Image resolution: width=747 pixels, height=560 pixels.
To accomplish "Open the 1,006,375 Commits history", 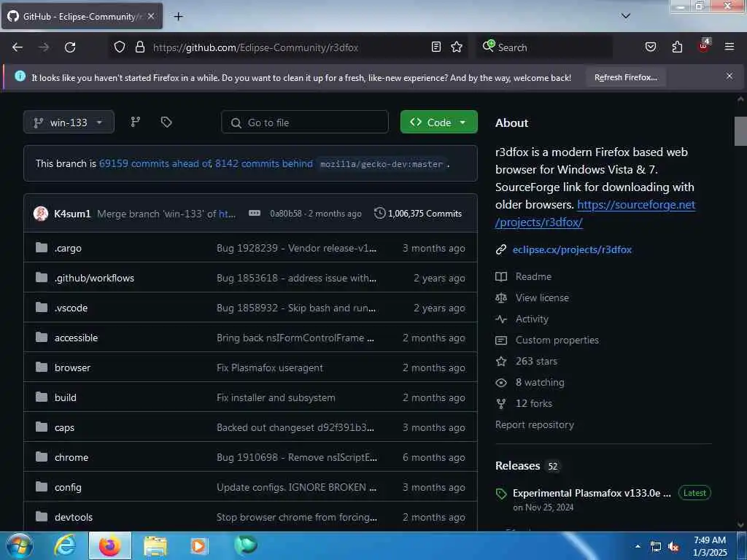I will 418,214.
